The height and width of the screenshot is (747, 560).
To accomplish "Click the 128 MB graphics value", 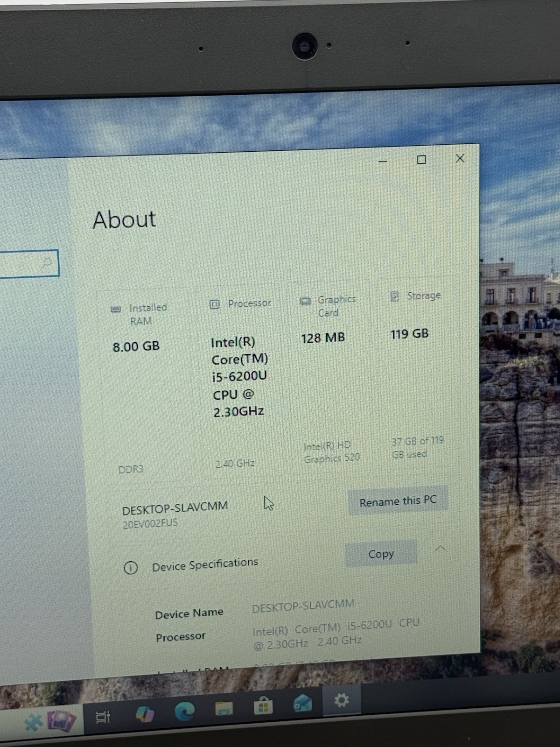I will point(323,338).
